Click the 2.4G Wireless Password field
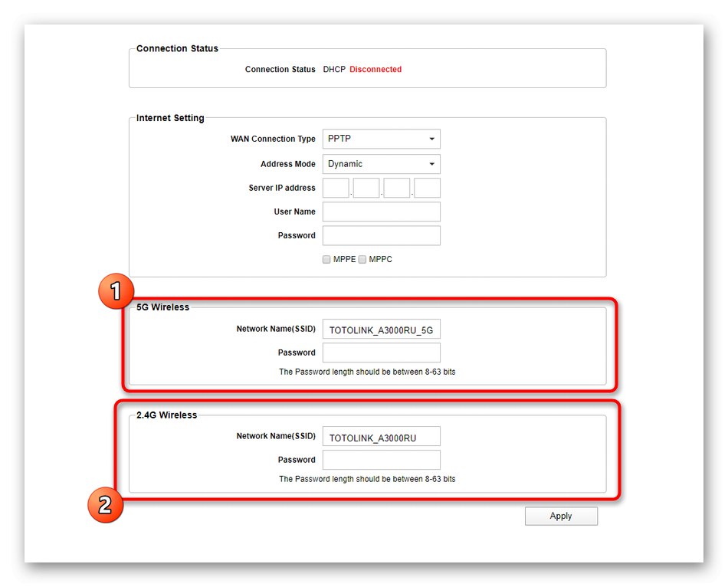The image size is (728, 587). pos(381,460)
